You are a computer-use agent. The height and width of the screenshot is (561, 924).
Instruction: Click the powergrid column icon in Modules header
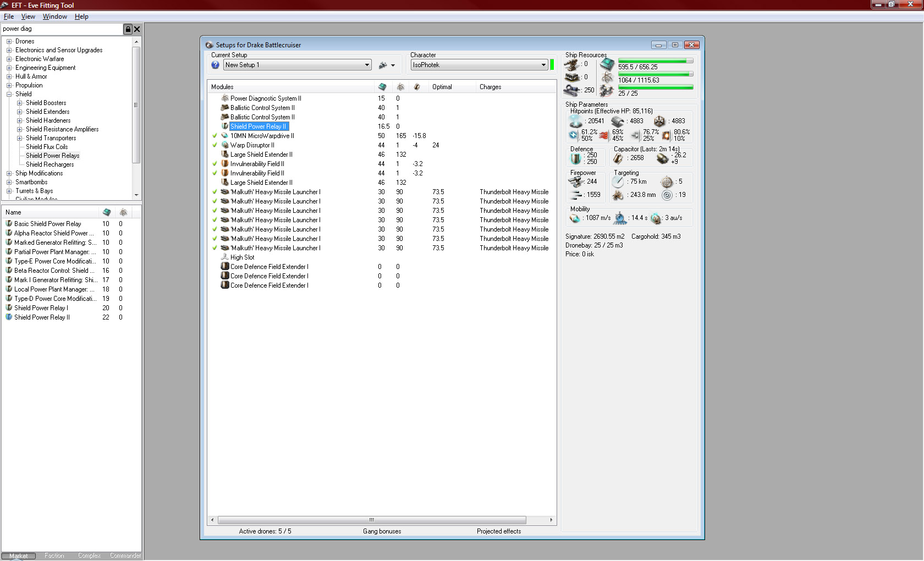[400, 87]
